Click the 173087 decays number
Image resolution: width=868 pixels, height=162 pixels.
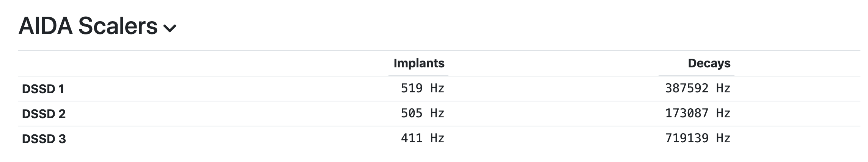click(687, 113)
